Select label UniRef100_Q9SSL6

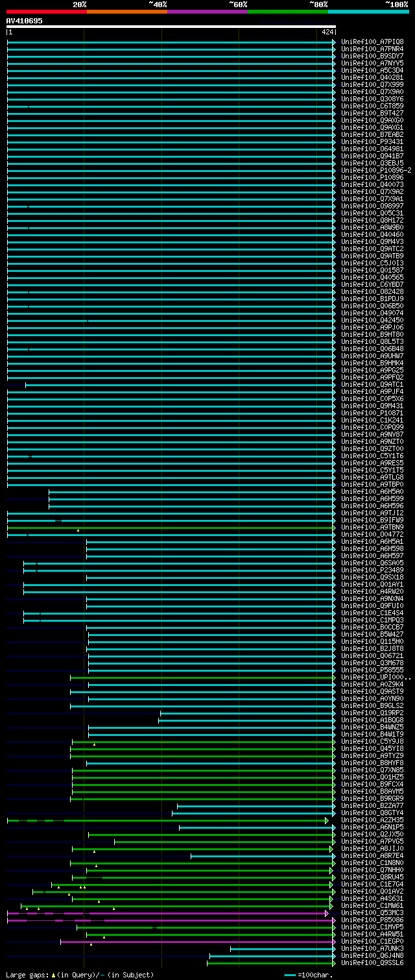coord(372,962)
